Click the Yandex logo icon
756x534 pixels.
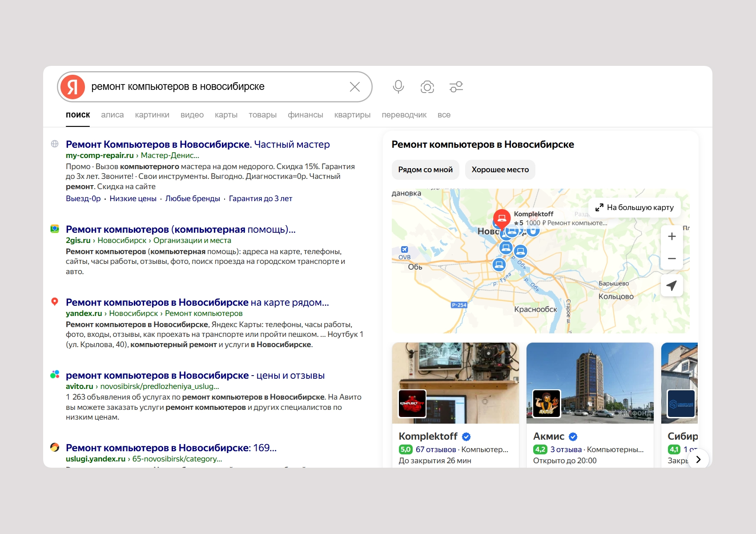[72, 87]
